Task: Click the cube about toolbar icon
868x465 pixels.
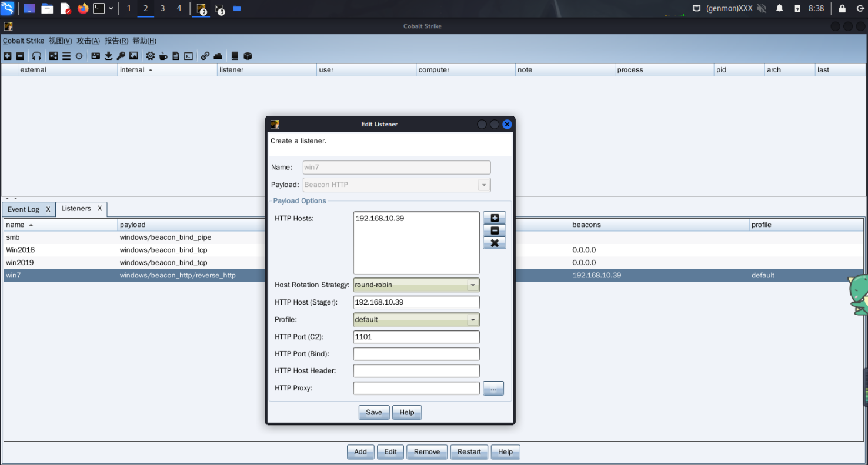Action: 248,56
